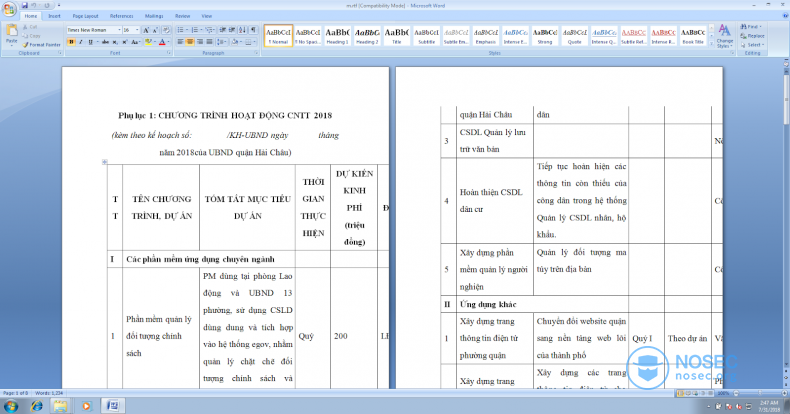This screenshot has width=790, height=414.
Task: Apply superscript formatting
Action: click(125, 42)
